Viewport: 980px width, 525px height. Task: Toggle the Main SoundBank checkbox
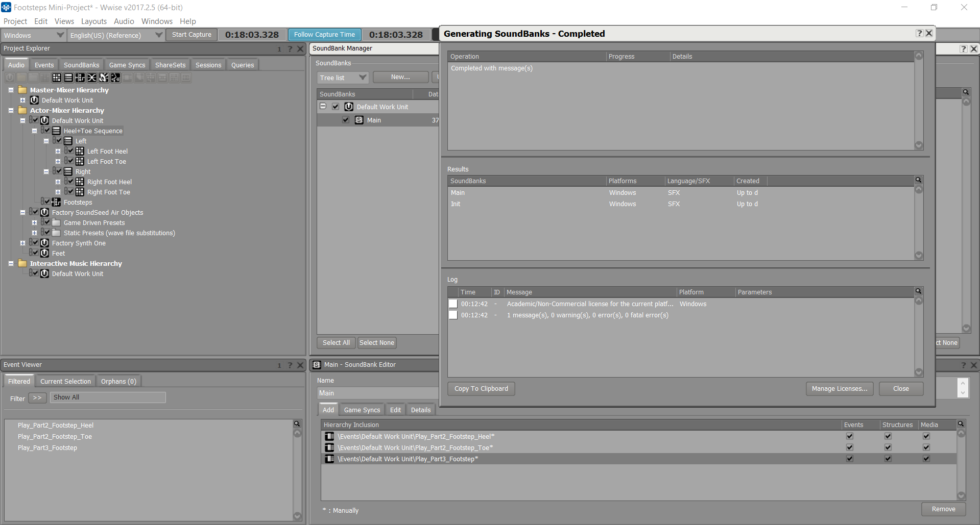pyautogui.click(x=346, y=120)
